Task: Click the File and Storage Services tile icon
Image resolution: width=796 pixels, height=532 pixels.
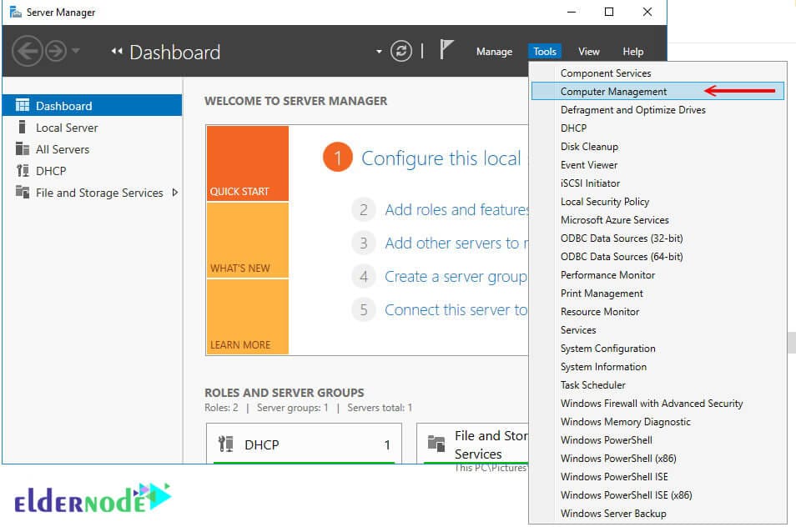Action: (x=434, y=442)
